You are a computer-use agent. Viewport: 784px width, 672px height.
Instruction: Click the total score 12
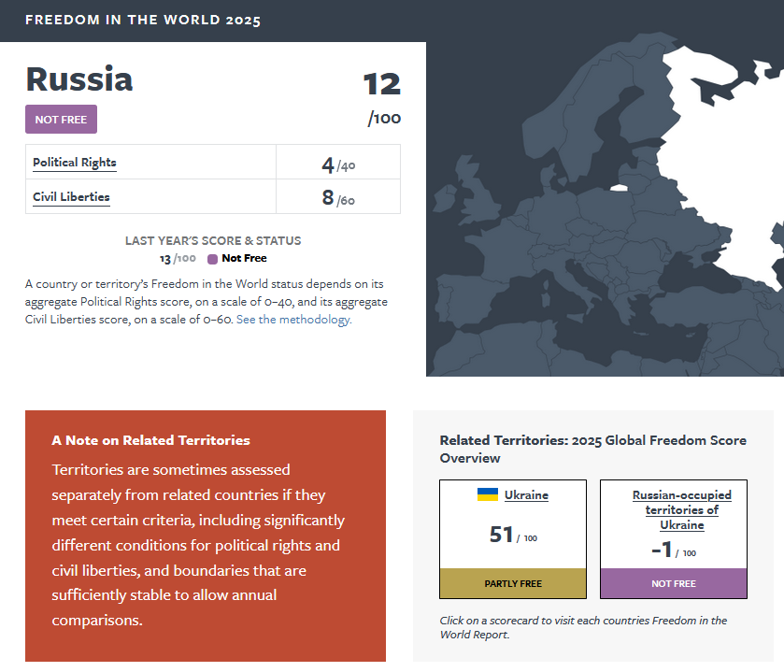click(x=382, y=84)
